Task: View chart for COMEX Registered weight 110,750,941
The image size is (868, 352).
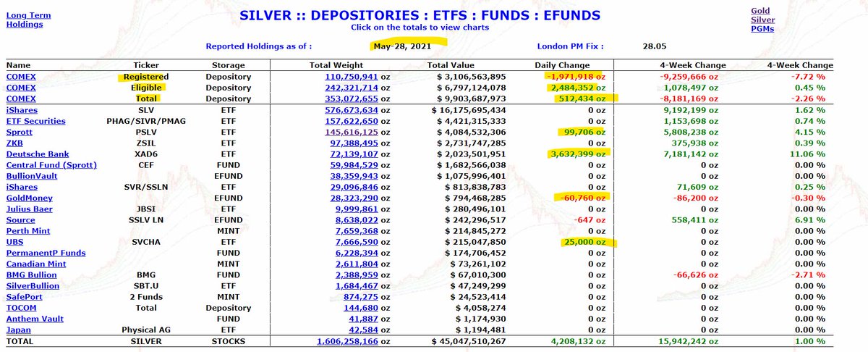Action: click(352, 77)
